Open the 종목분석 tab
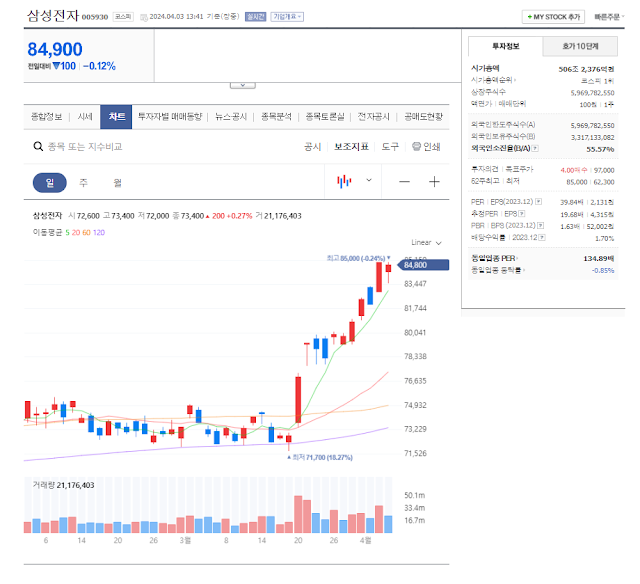 tap(276, 117)
